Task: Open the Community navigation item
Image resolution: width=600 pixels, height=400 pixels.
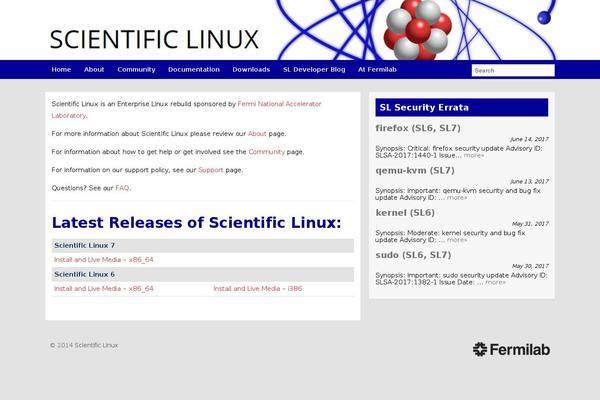Action: 136,70
